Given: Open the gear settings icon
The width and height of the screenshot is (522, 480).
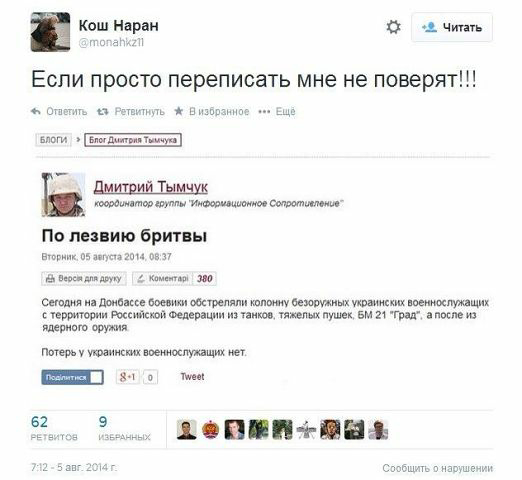Looking at the screenshot, I should pos(393,27).
